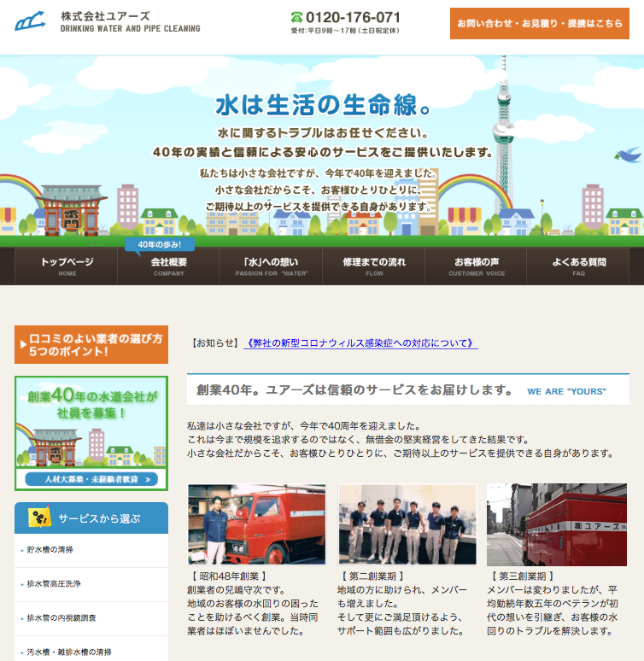Open the 修理までの流れ flow tab

pyautogui.click(x=373, y=266)
